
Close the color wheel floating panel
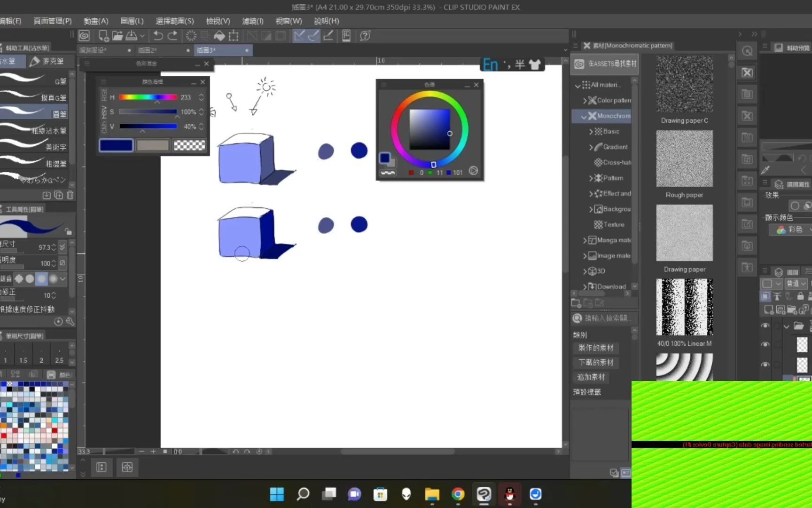click(476, 85)
